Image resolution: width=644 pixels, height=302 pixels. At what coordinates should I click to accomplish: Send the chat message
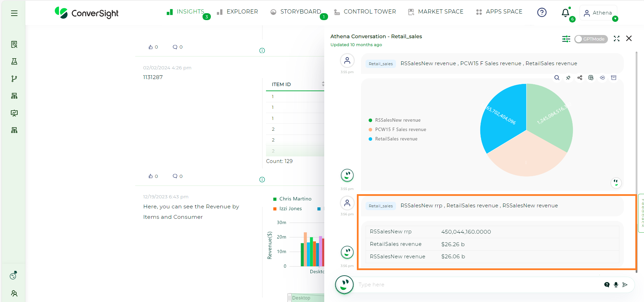click(625, 285)
